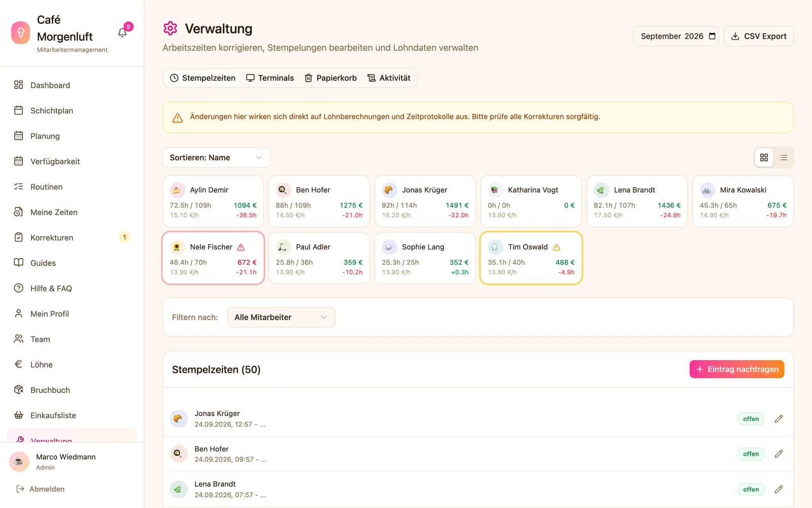Navigate to Meine Zeiten
The image size is (812, 508).
tap(72, 212)
